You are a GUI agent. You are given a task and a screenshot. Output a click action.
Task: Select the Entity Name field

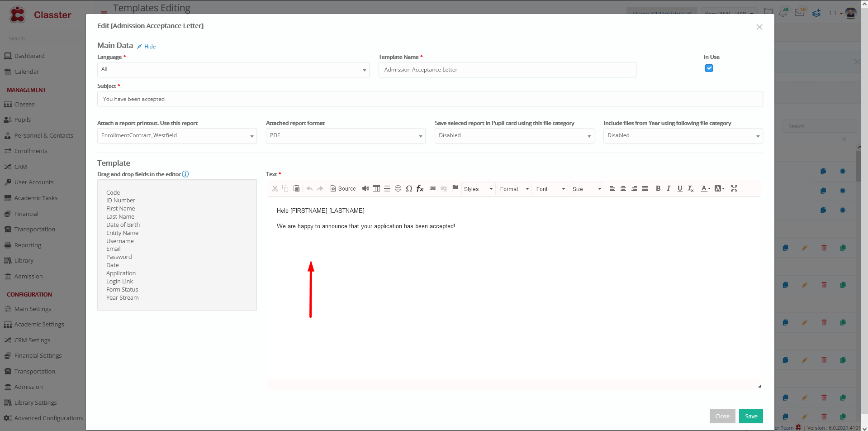(123, 233)
